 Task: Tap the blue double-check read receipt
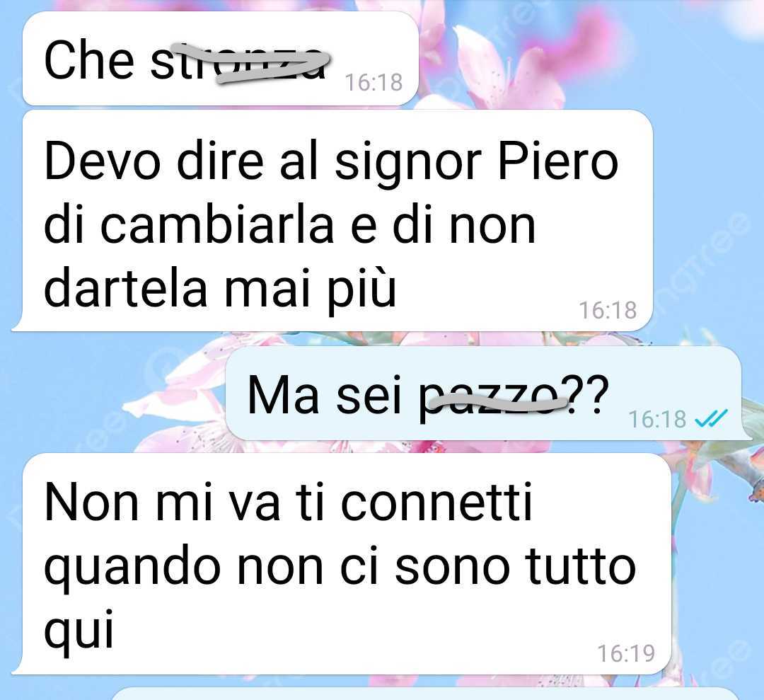[x=711, y=418]
